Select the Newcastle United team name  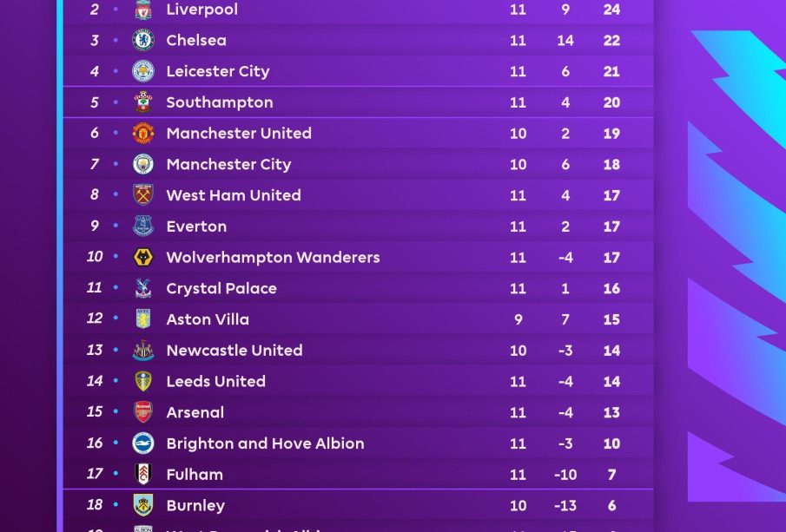[234, 351]
